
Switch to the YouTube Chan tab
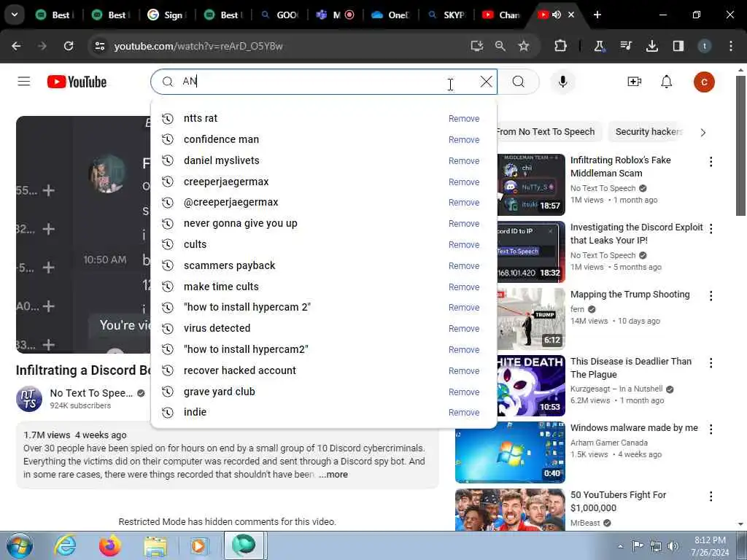click(500, 15)
